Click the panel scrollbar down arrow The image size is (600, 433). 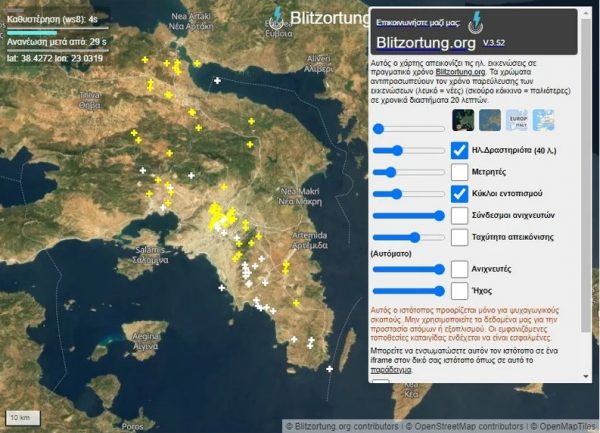click(x=585, y=377)
